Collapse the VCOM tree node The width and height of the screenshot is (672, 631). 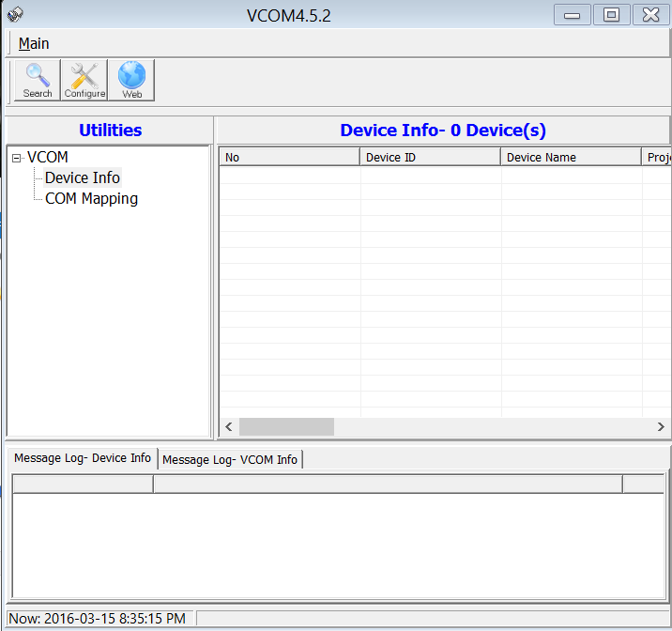pos(16,158)
